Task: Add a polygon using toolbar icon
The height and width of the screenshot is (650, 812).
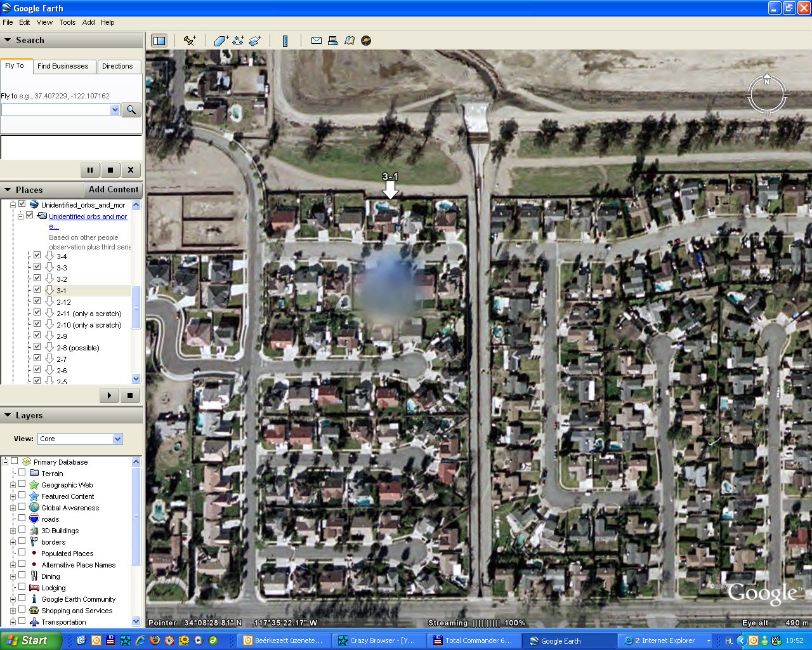Action: (221, 41)
